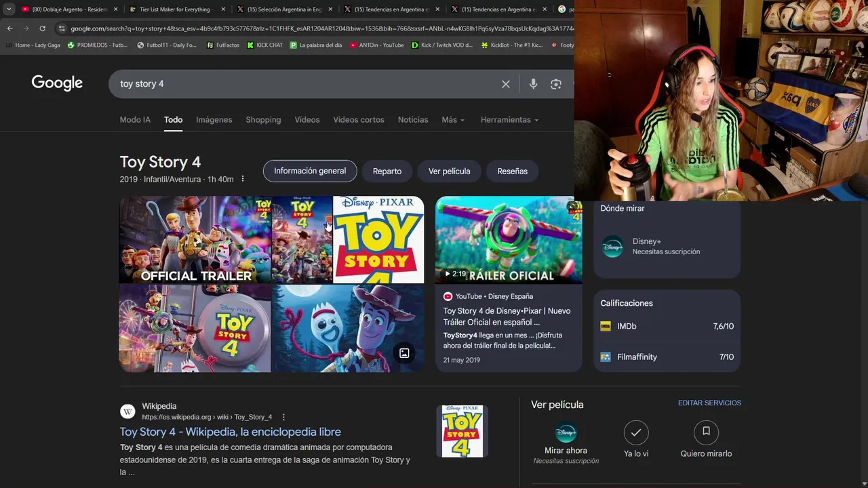
Task: Open the Wikipedia result poster thumbnail
Action: [x=462, y=431]
